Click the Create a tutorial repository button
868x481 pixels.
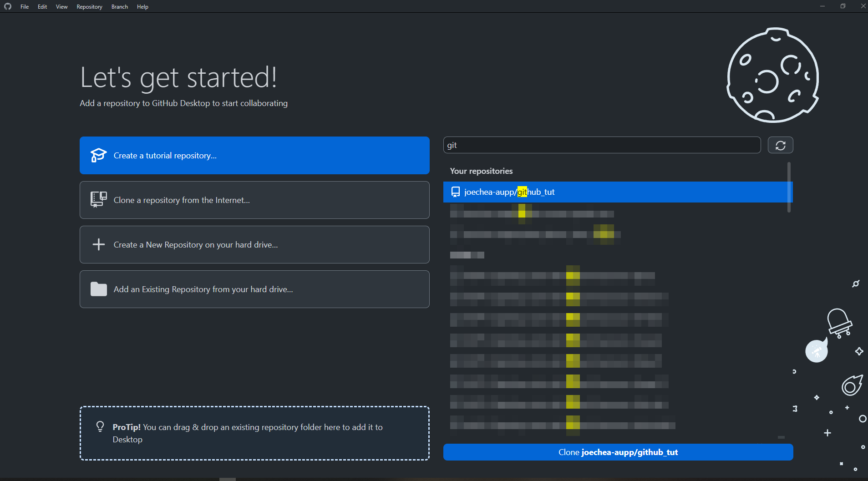click(254, 155)
